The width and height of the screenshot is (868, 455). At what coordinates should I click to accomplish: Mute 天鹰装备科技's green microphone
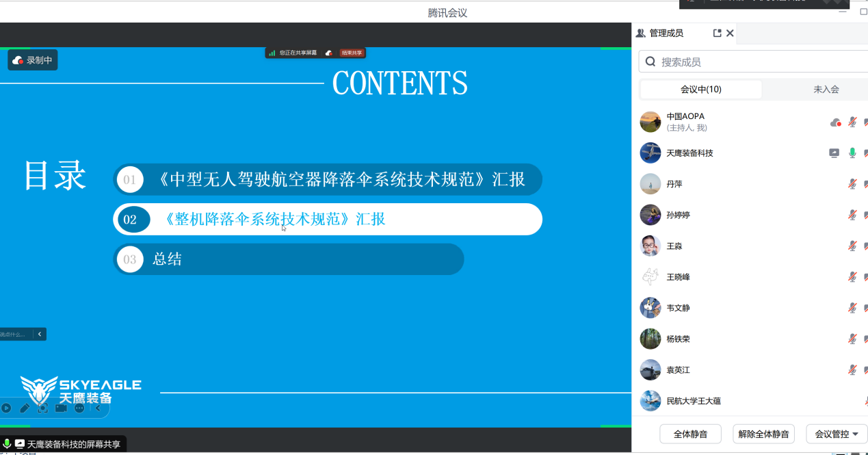click(x=852, y=153)
